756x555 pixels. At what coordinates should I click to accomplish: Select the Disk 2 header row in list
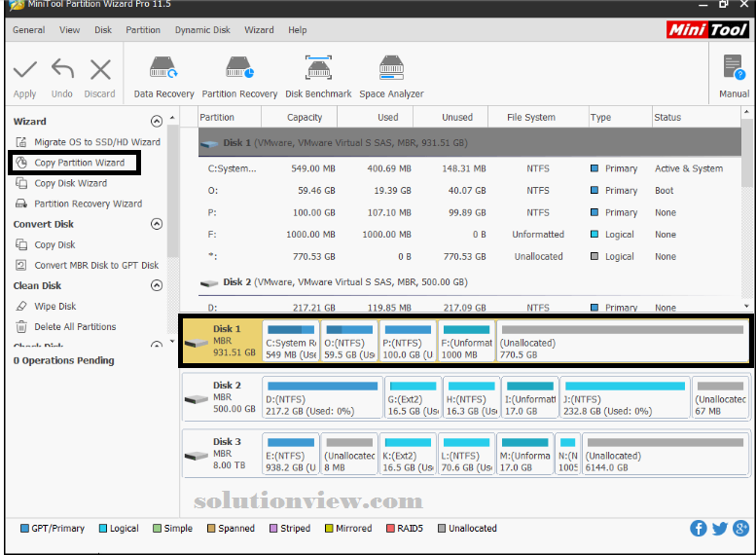point(470,282)
